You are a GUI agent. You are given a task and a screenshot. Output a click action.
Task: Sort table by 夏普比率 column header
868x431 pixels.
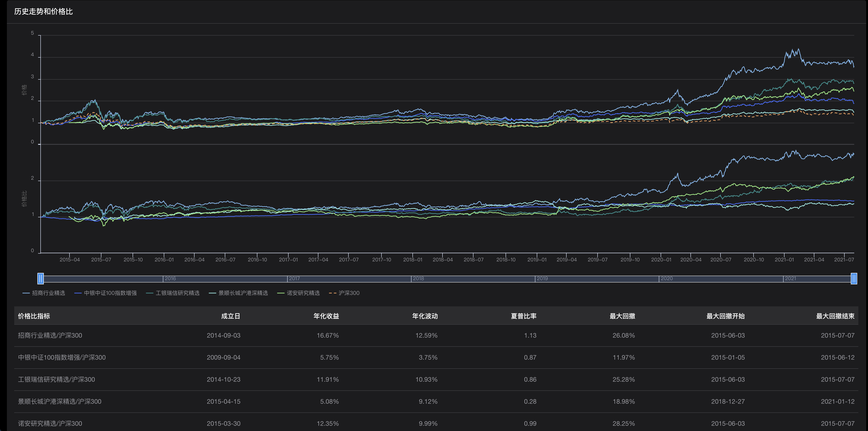[523, 316]
